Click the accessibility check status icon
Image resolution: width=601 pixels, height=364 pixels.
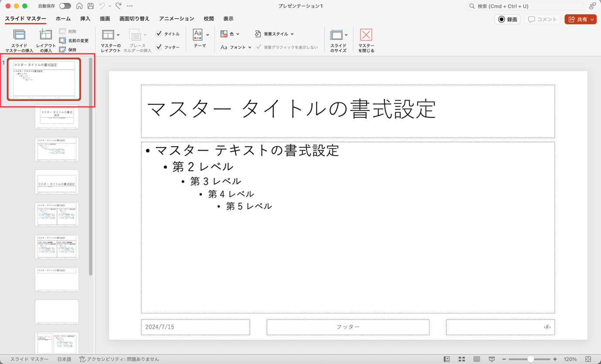point(82,359)
